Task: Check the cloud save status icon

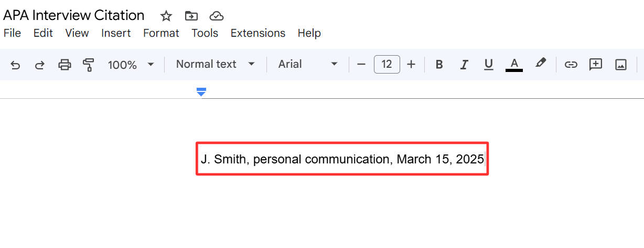Action: point(216,16)
